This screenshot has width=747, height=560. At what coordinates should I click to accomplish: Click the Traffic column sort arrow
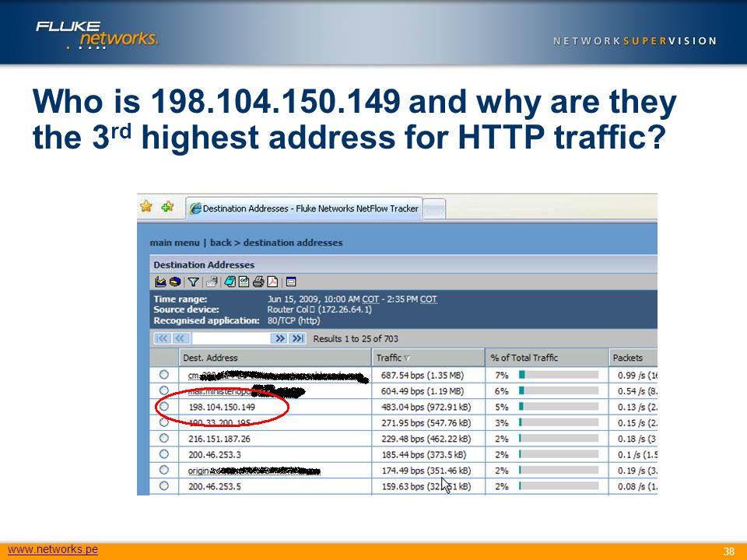[407, 358]
